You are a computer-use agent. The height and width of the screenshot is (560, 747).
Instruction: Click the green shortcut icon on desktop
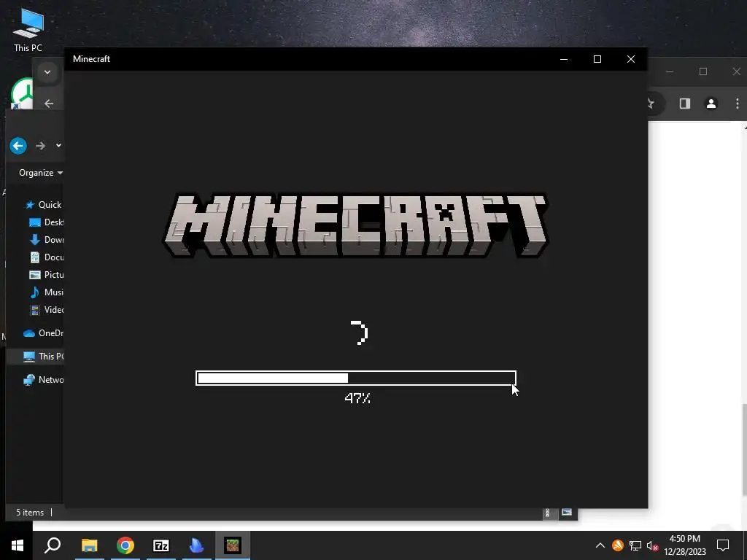click(23, 93)
